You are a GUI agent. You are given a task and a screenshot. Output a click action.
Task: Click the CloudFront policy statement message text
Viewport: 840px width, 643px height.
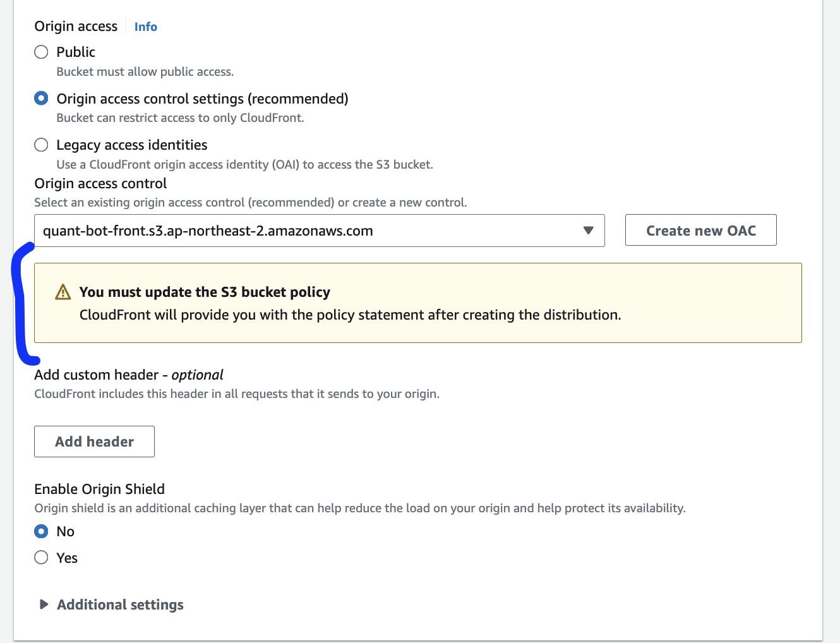point(351,315)
